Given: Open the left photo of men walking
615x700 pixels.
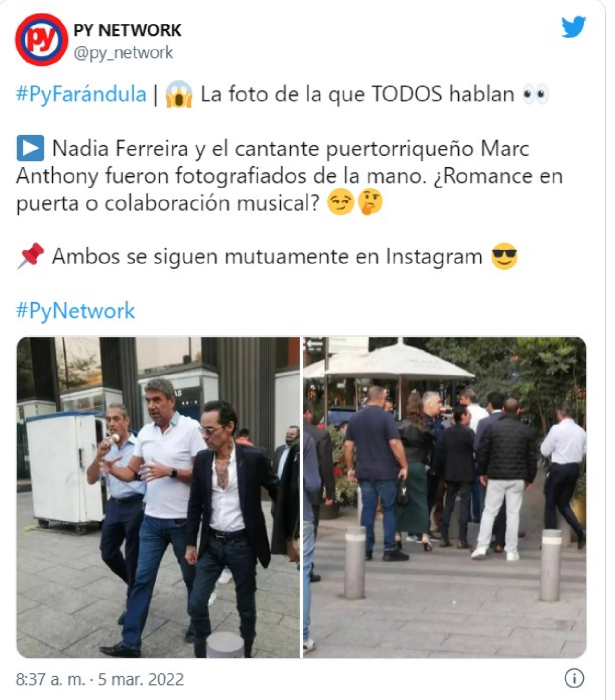Looking at the screenshot, I should (x=158, y=498).
